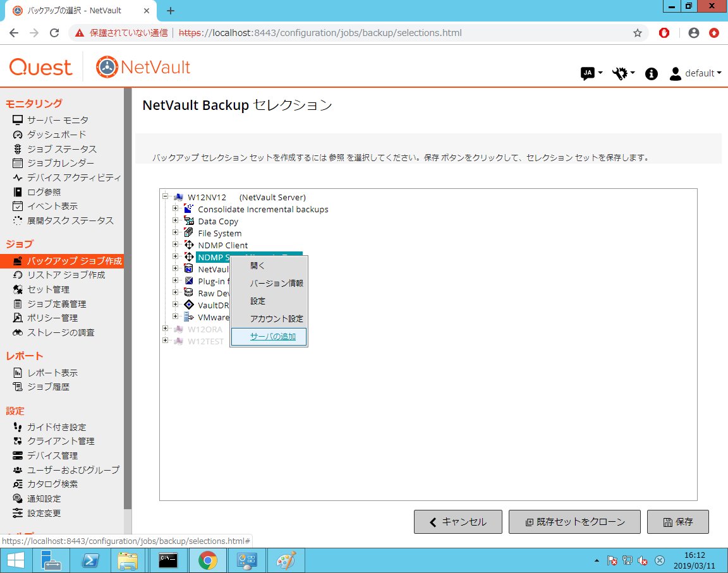The image size is (728, 573).
Task: Collapse the W12NV12 server node
Action: (166, 196)
